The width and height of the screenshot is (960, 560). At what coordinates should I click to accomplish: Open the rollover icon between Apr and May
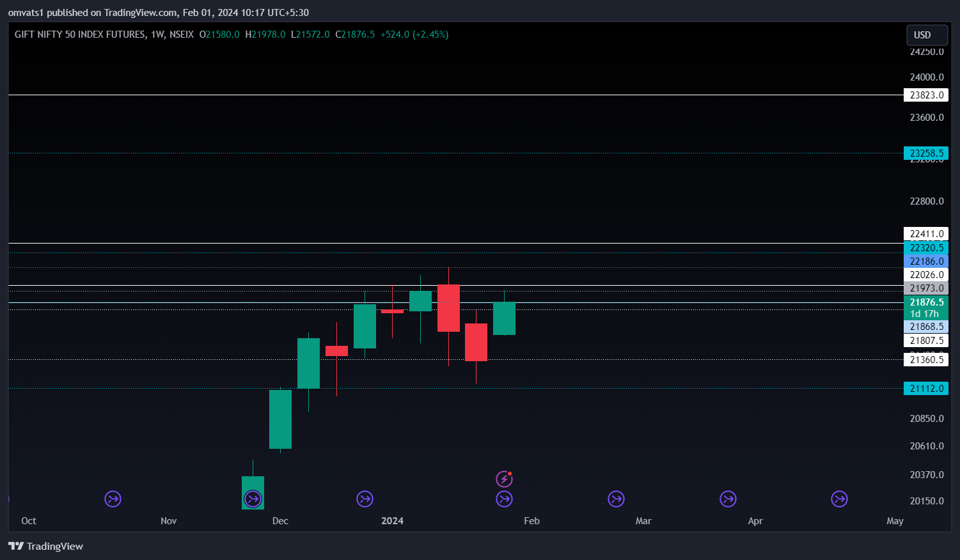click(x=839, y=499)
